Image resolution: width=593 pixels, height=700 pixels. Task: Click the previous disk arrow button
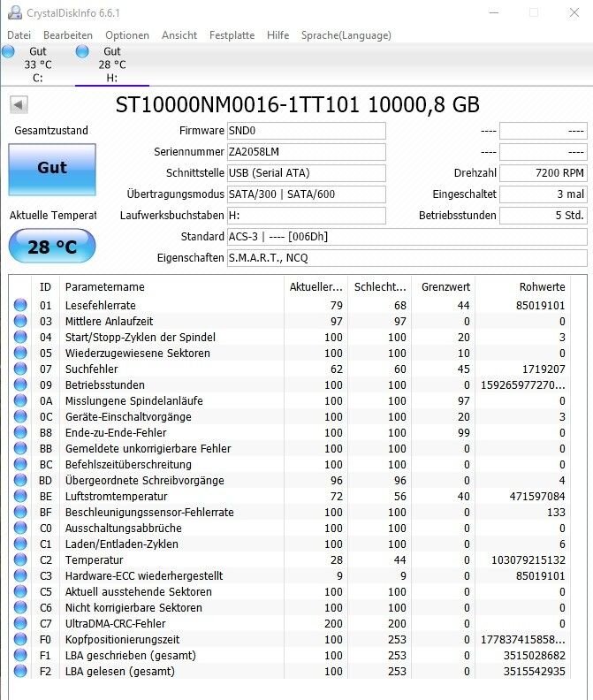[19, 105]
